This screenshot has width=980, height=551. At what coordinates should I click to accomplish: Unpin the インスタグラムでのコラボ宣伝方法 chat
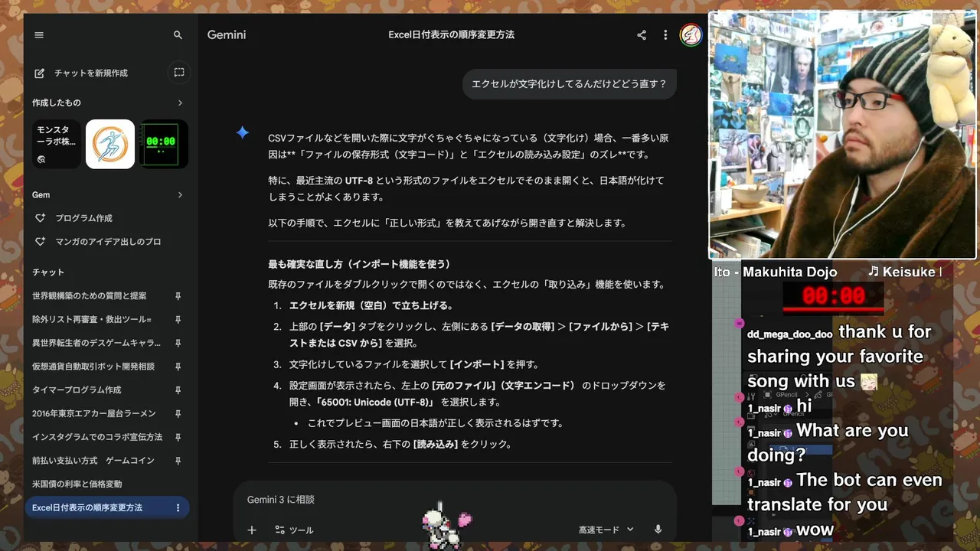178,437
